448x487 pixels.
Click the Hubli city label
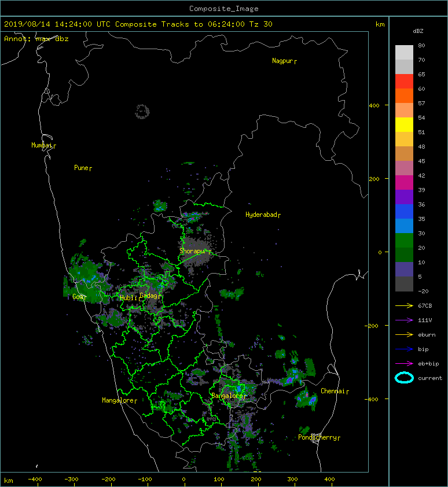130,298
